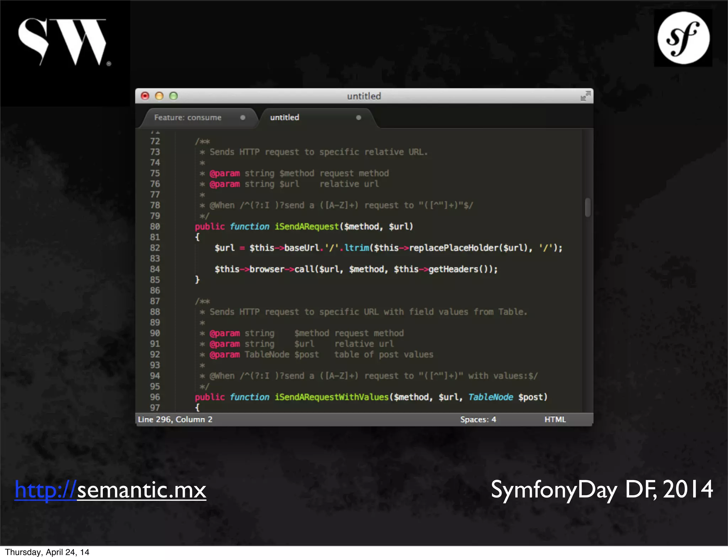Viewport: 728px width, 560px height.
Task: Click comment "field values from Table." on line 88
Action: [468, 312]
